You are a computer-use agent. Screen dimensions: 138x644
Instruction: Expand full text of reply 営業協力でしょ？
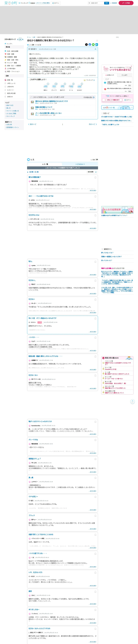[x=93, y=472]
